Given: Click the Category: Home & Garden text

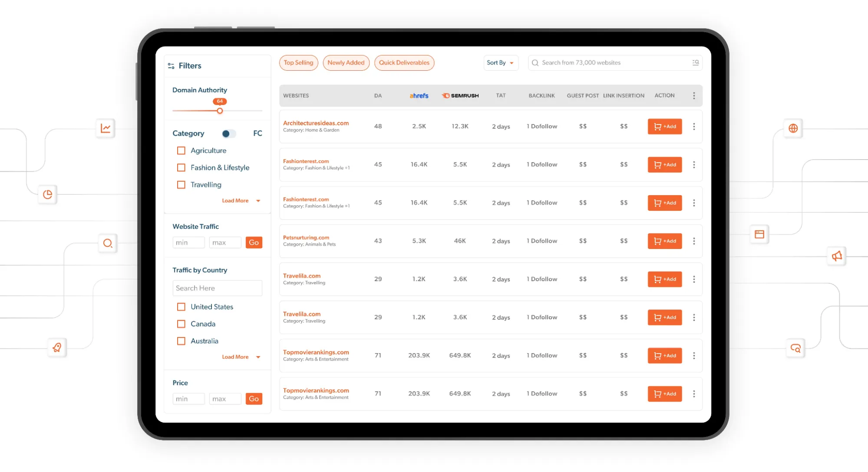Looking at the screenshot, I should pos(311,130).
